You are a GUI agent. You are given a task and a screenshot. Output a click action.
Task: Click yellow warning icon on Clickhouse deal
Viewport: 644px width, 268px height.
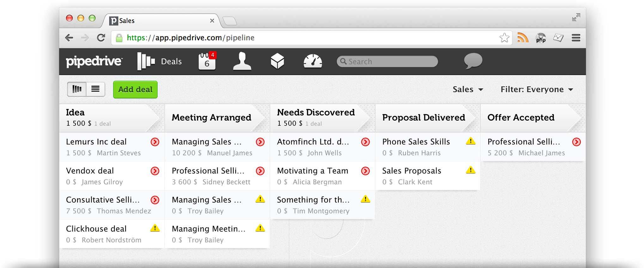tap(155, 228)
